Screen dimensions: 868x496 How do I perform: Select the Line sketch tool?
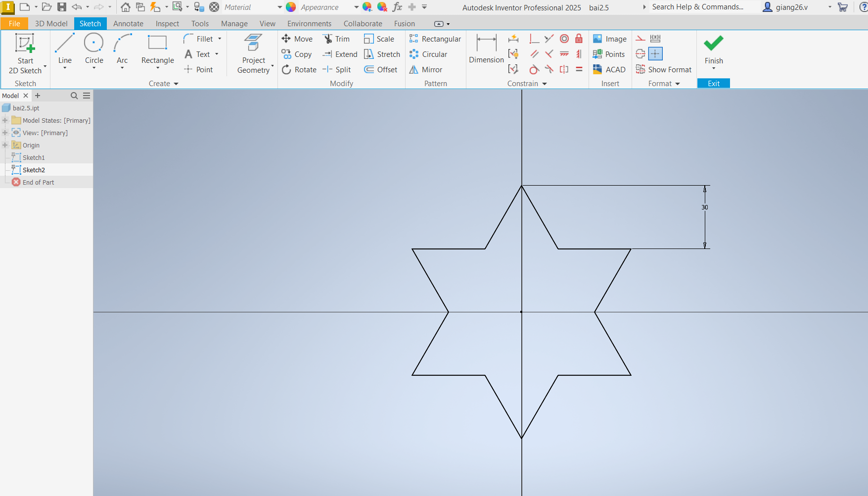click(65, 49)
